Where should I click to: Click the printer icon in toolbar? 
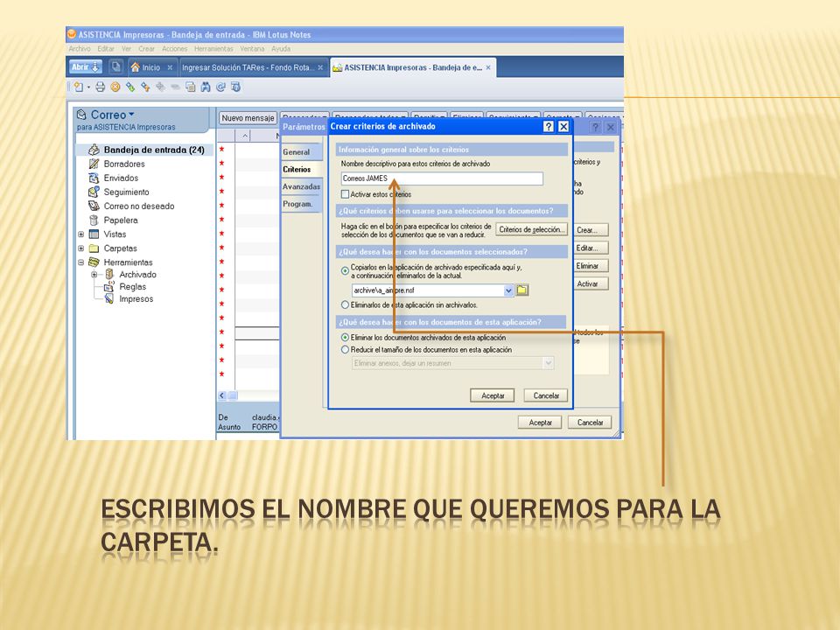click(100, 87)
